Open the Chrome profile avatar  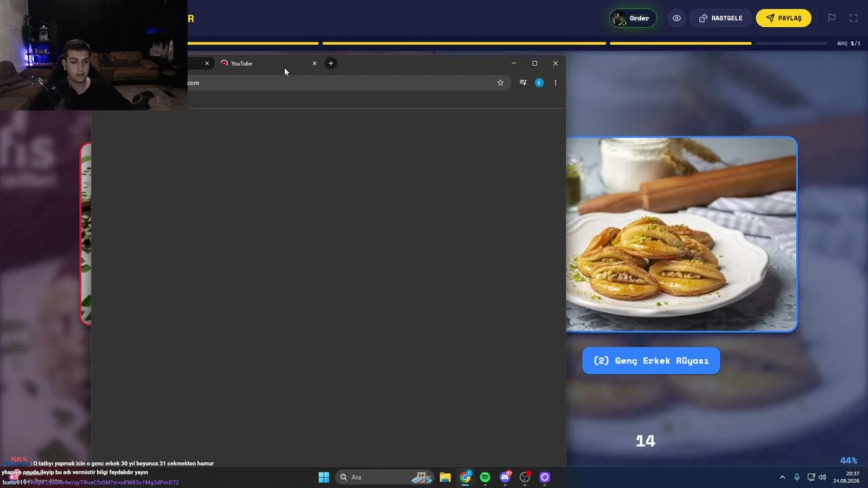point(539,83)
